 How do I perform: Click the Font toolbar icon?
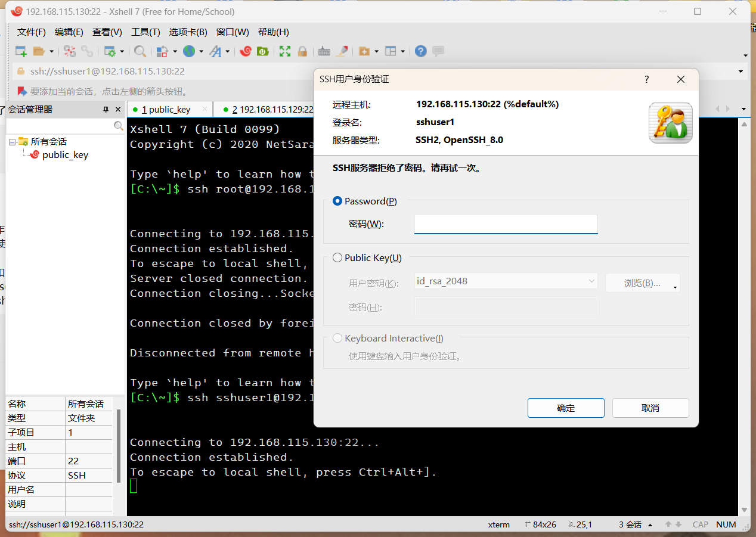(215, 51)
